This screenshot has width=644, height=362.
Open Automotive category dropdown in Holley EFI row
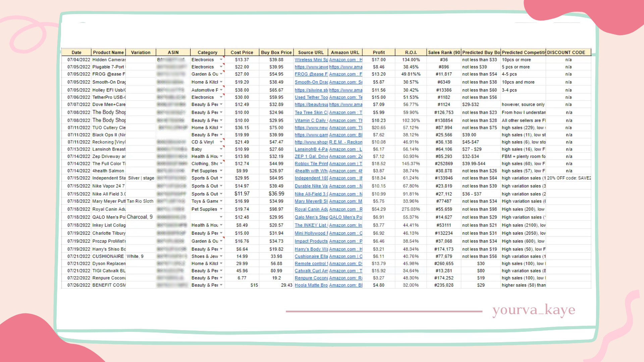pyautogui.click(x=221, y=90)
